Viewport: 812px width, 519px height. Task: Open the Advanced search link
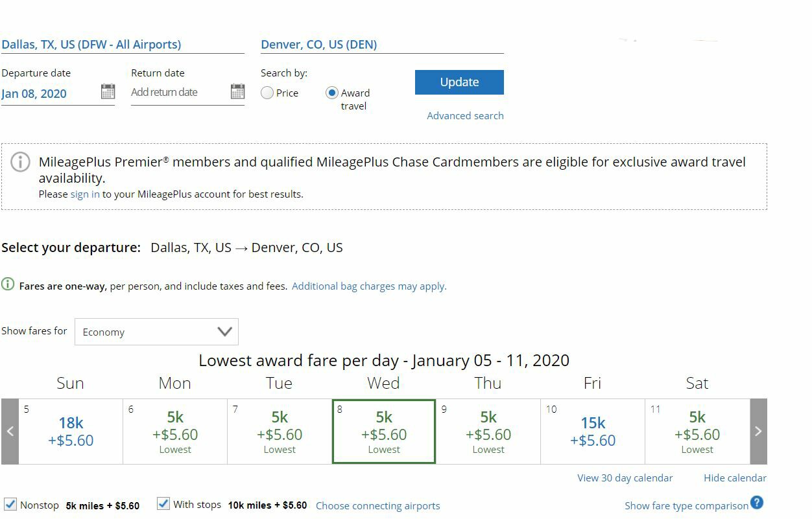[465, 115]
